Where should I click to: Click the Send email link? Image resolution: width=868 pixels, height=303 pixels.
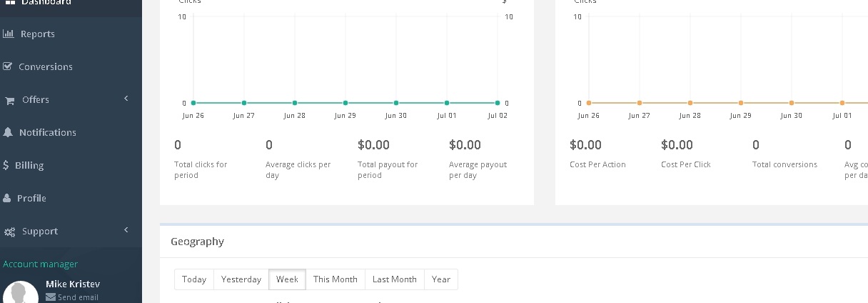(x=78, y=297)
